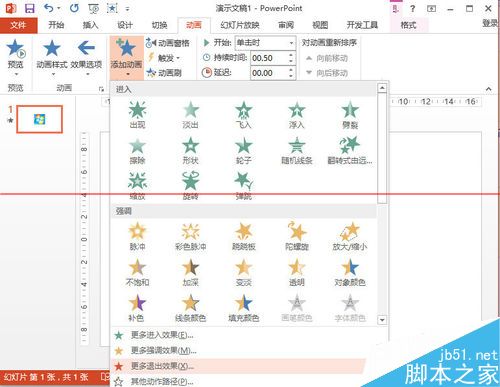The width and height of the screenshot is (500, 387).
Task: Open the PowerPoint help question mark
Action: point(413,9)
